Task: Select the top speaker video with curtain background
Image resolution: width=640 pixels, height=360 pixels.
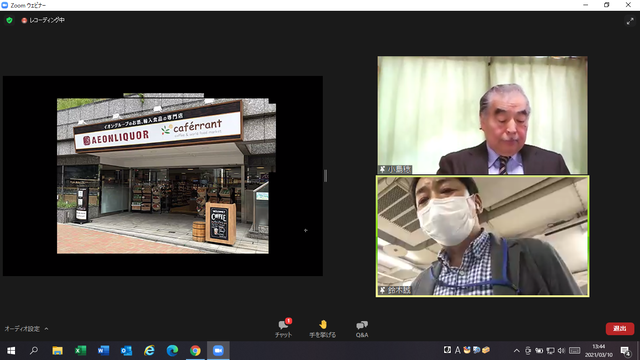Action: (x=482, y=115)
